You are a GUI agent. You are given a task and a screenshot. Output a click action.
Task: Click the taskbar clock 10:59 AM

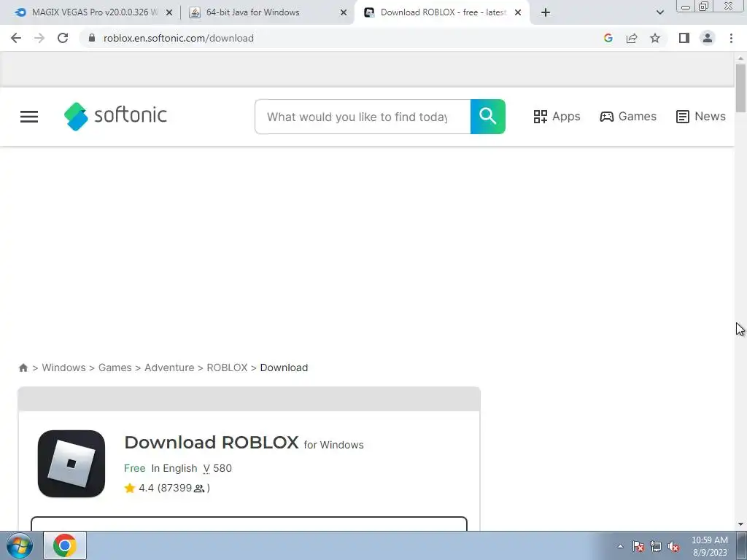coord(710,540)
